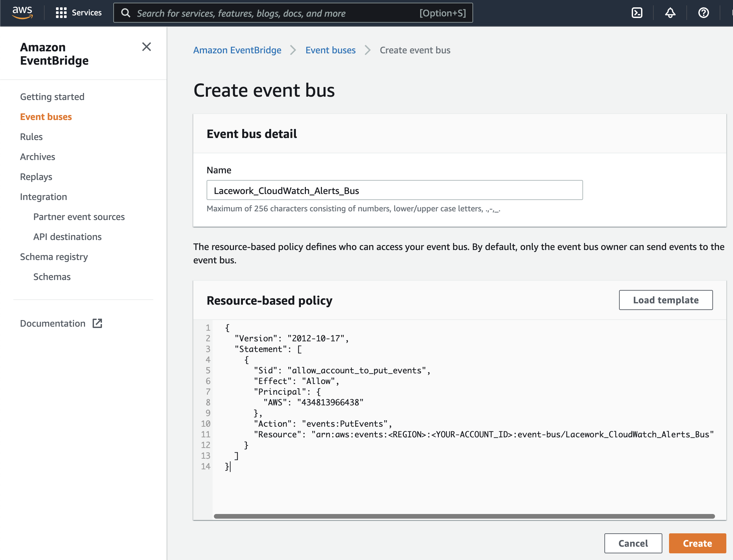Open the notifications bell
Image resolution: width=733 pixels, height=560 pixels.
pyautogui.click(x=670, y=13)
